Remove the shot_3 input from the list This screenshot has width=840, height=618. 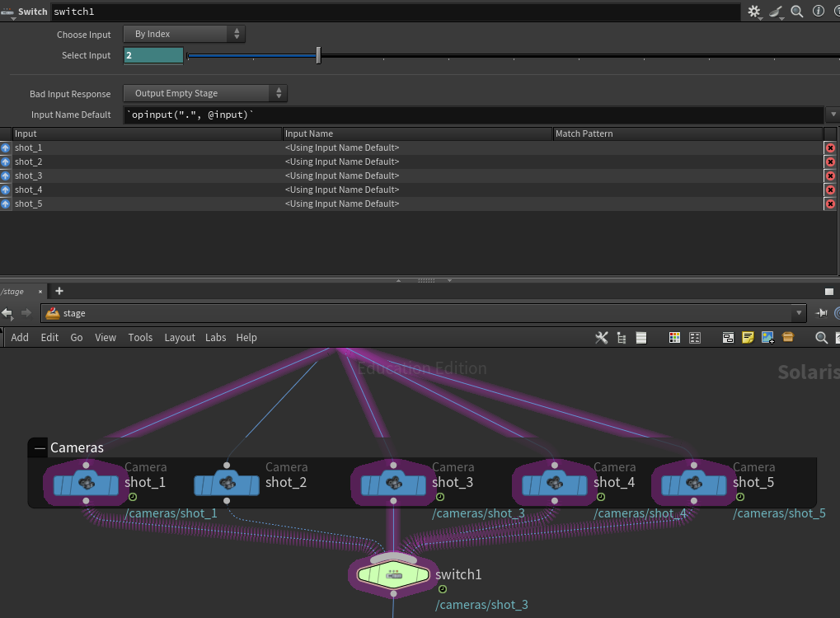coord(830,176)
